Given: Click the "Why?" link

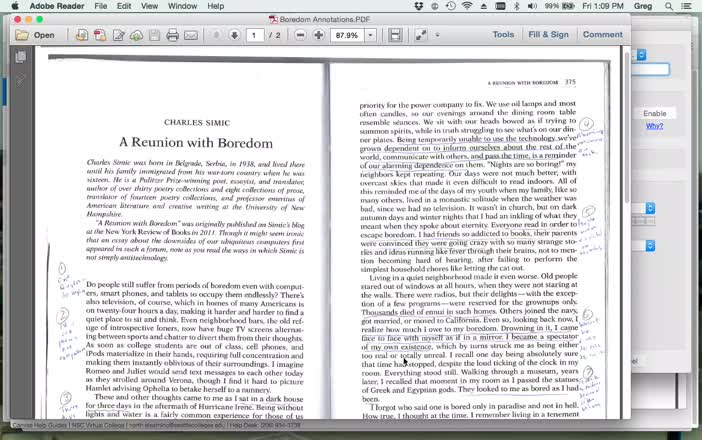Looking at the screenshot, I should [x=654, y=126].
